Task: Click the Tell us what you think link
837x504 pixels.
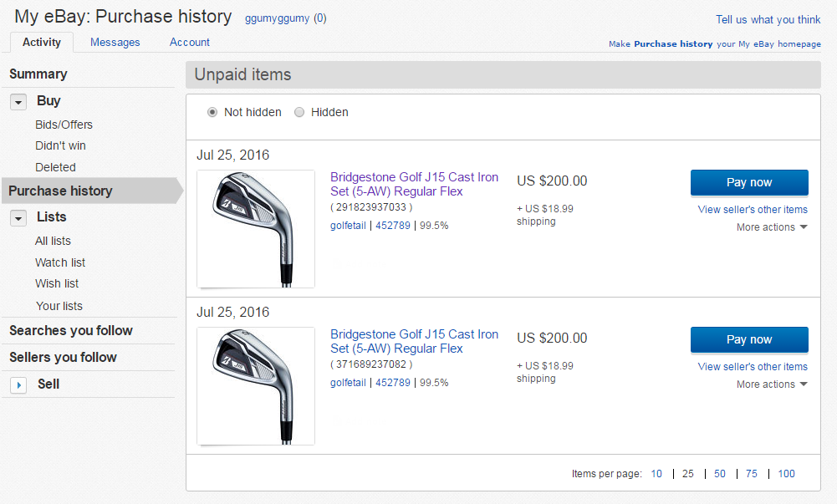Action: click(x=768, y=19)
